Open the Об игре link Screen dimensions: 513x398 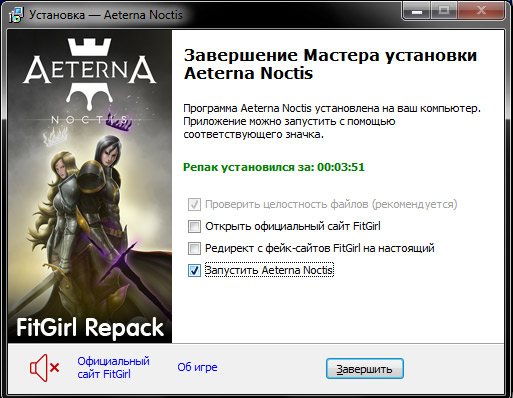[x=197, y=367]
